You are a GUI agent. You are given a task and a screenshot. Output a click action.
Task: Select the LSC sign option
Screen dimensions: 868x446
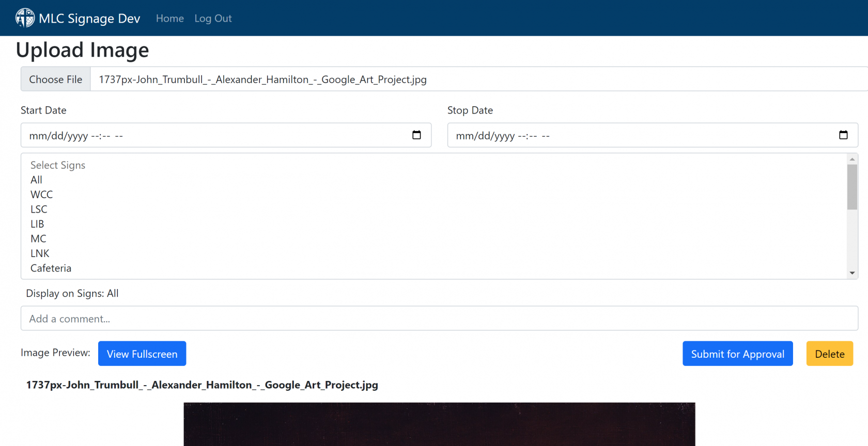pos(434,209)
